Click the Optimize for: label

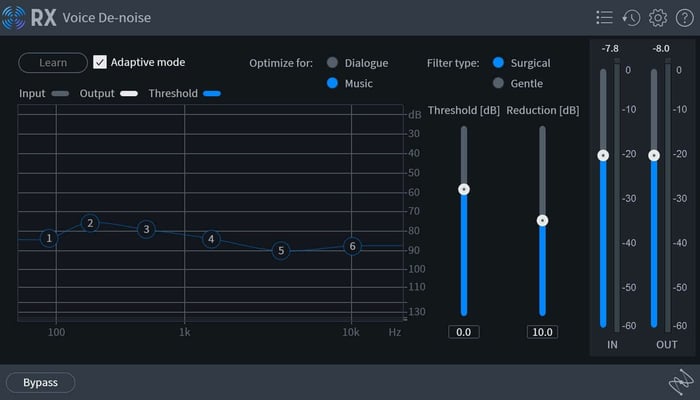click(x=281, y=63)
